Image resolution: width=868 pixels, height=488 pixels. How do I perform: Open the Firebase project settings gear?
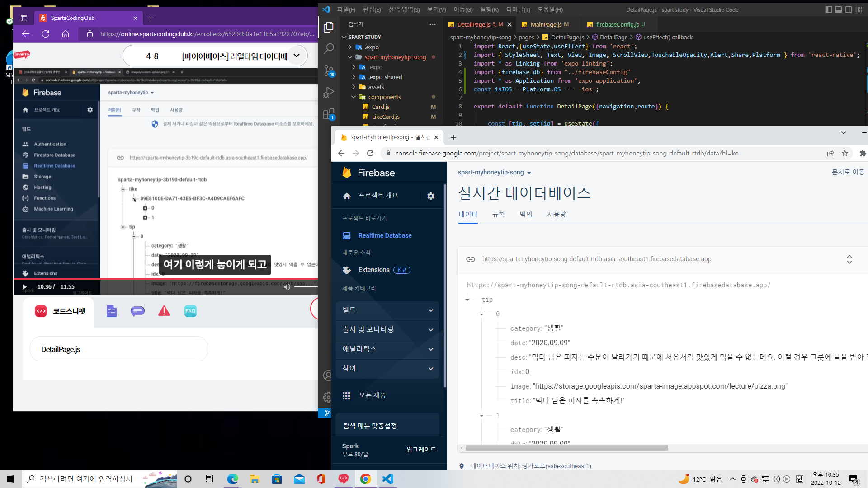(x=430, y=196)
